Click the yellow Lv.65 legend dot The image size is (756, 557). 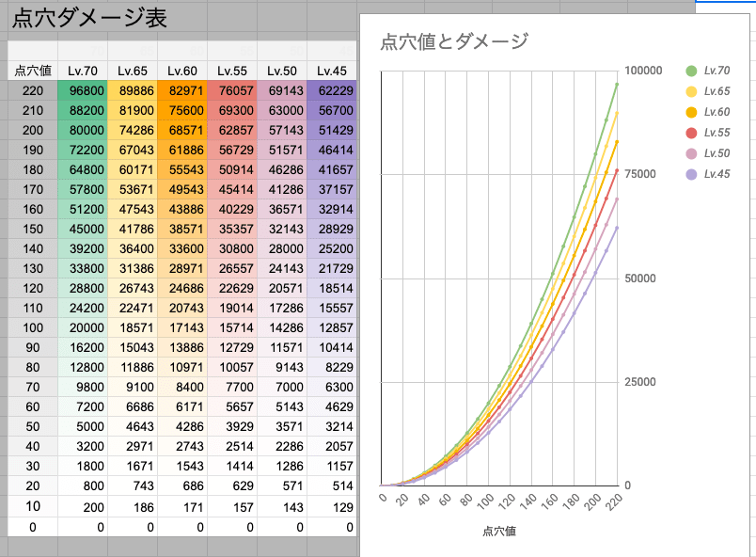[x=691, y=92]
